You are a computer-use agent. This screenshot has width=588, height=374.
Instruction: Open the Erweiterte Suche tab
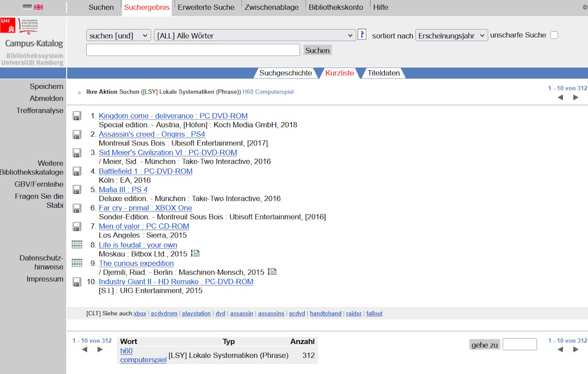pyautogui.click(x=206, y=7)
